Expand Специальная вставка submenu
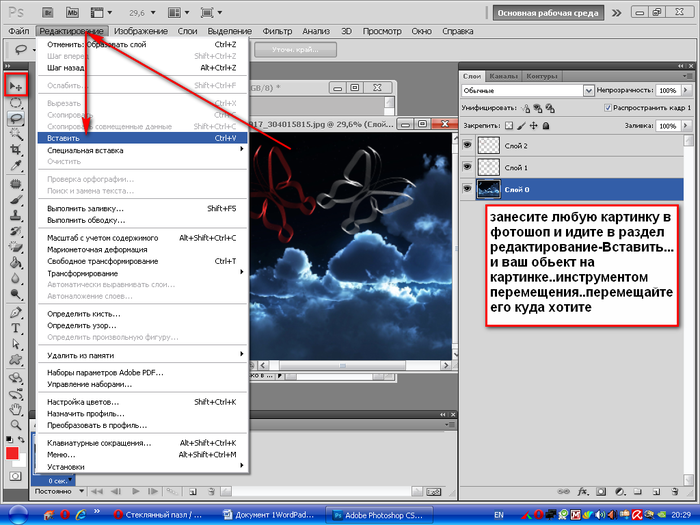The height and width of the screenshot is (525, 700). click(x=143, y=150)
